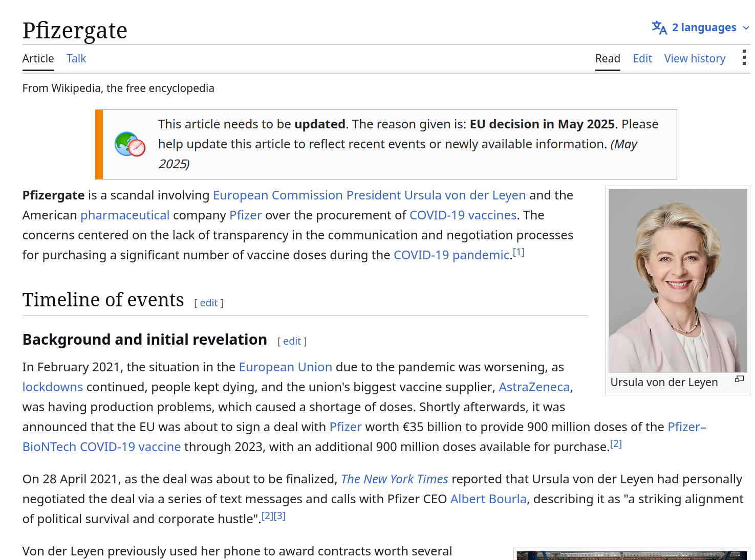The height and width of the screenshot is (560, 755).
Task: Open the AstraZeneca link
Action: (x=534, y=387)
